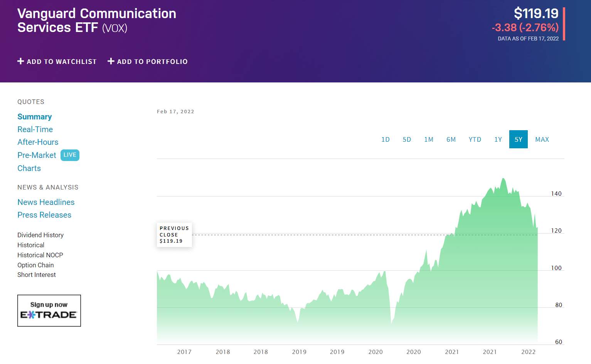Show the 1M chart period
Screen dimensions: 591x364
[x=429, y=139]
